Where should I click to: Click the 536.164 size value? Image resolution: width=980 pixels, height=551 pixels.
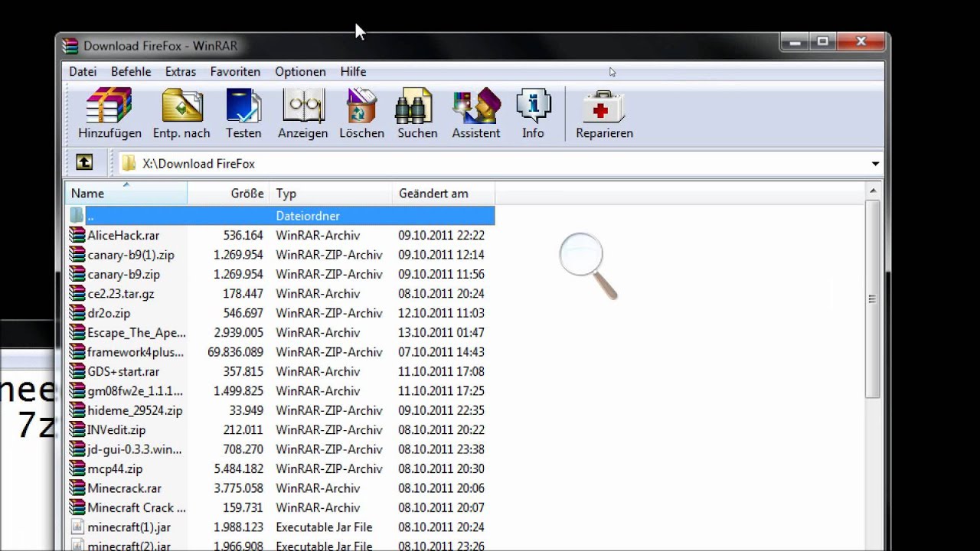[243, 235]
